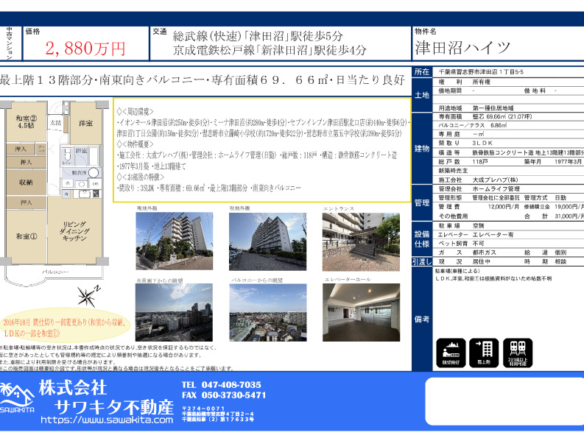Click the 築年月 1977年3月 value
Viewport: 584px width, 438px height.
point(568,162)
